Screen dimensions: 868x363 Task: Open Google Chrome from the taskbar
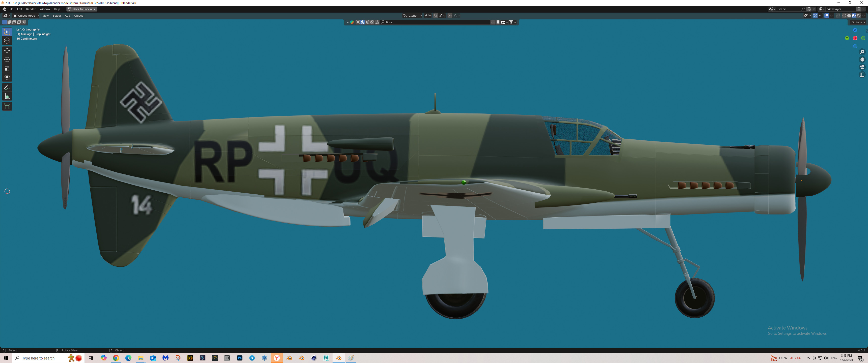pos(116,358)
